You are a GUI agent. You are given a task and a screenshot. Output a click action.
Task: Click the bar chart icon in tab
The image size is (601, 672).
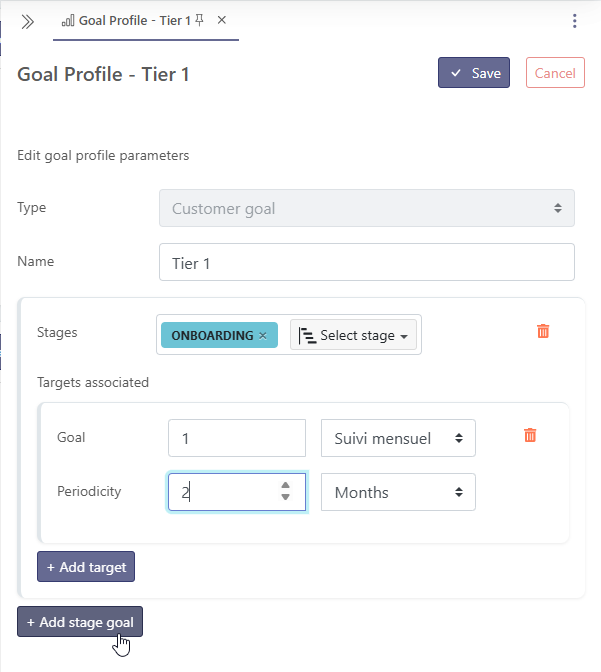click(68, 20)
